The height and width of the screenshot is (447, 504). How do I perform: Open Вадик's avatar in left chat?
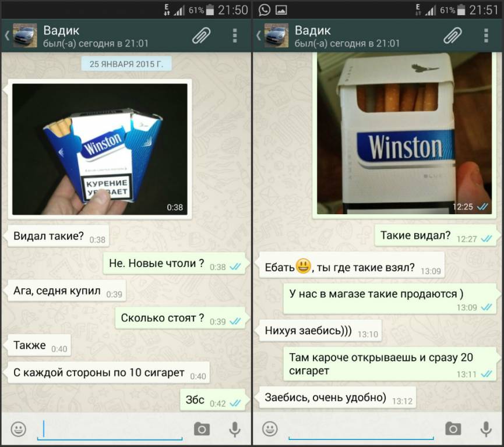[25, 36]
